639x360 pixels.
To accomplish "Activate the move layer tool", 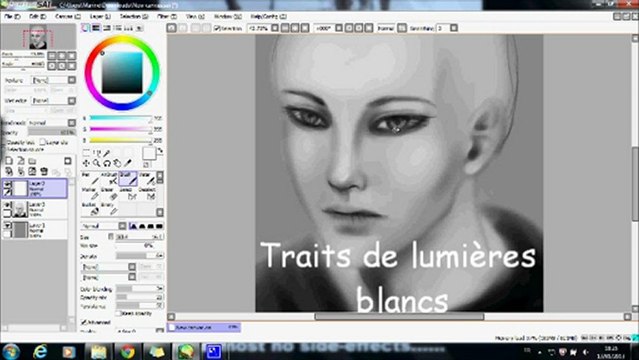I will [x=86, y=163].
